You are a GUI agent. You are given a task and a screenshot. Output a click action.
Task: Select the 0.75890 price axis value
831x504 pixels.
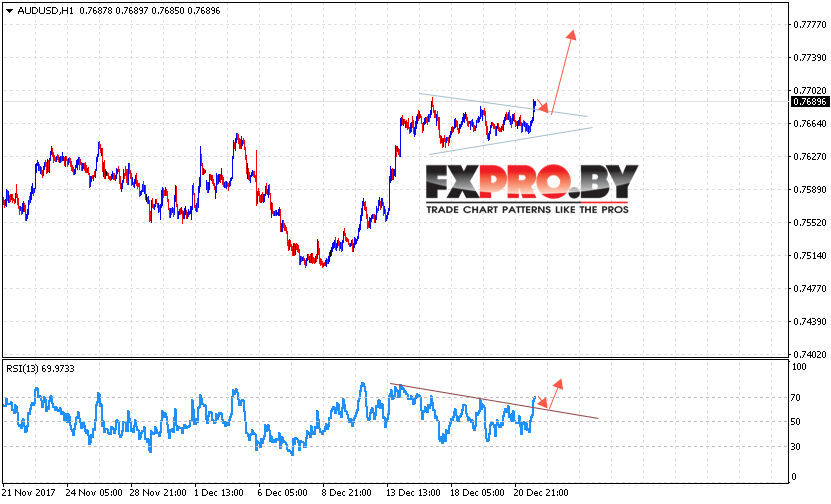[x=809, y=190]
